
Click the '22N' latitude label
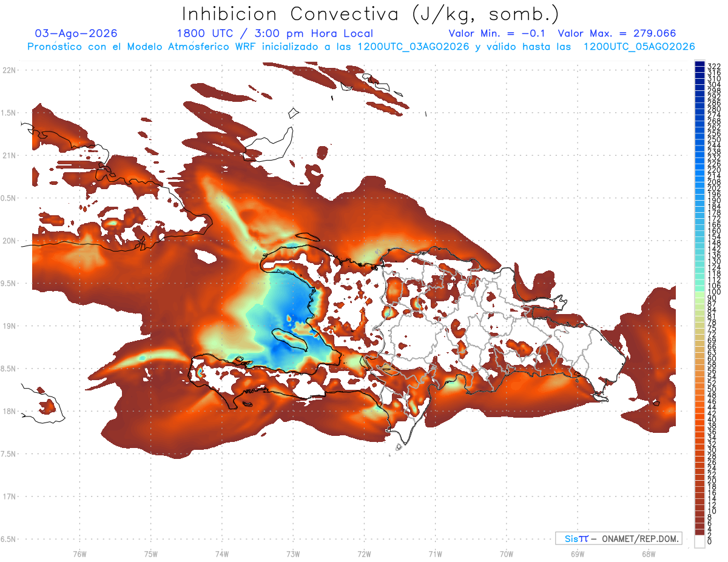click(8, 70)
